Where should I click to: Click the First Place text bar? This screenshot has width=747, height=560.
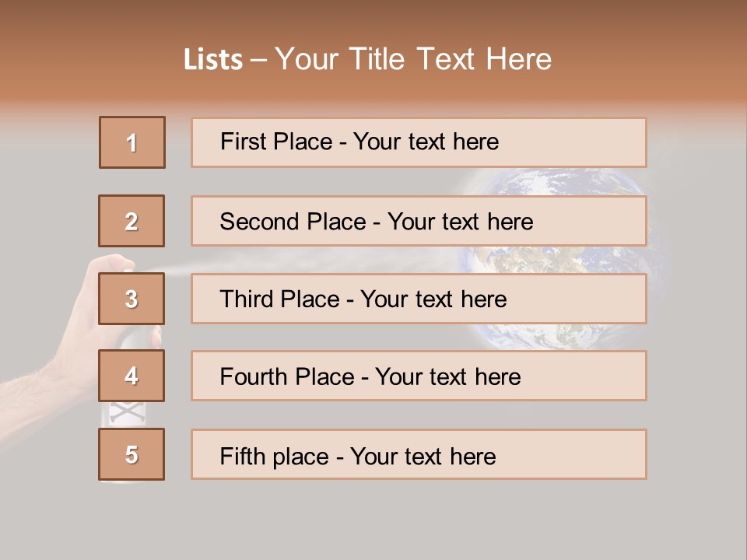coord(419,142)
